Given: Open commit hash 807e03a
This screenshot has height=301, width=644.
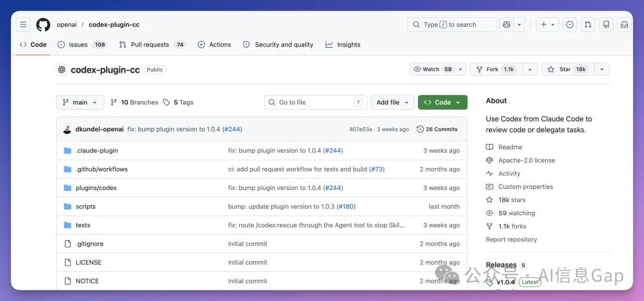Looking at the screenshot, I should click(x=361, y=129).
